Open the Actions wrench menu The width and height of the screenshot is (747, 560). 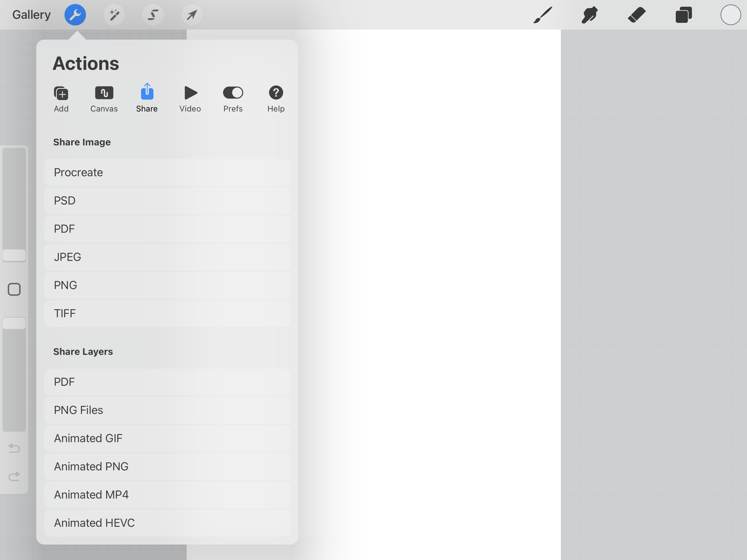click(x=75, y=15)
